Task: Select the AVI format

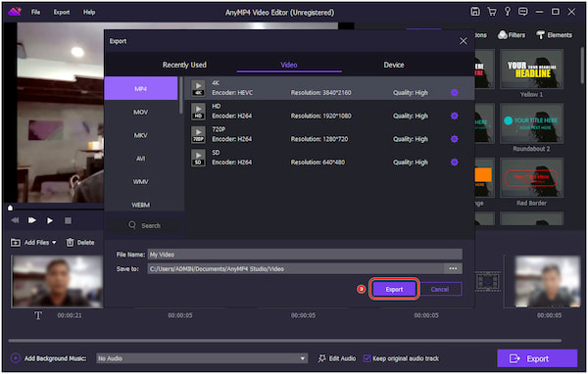Action: coord(141,159)
